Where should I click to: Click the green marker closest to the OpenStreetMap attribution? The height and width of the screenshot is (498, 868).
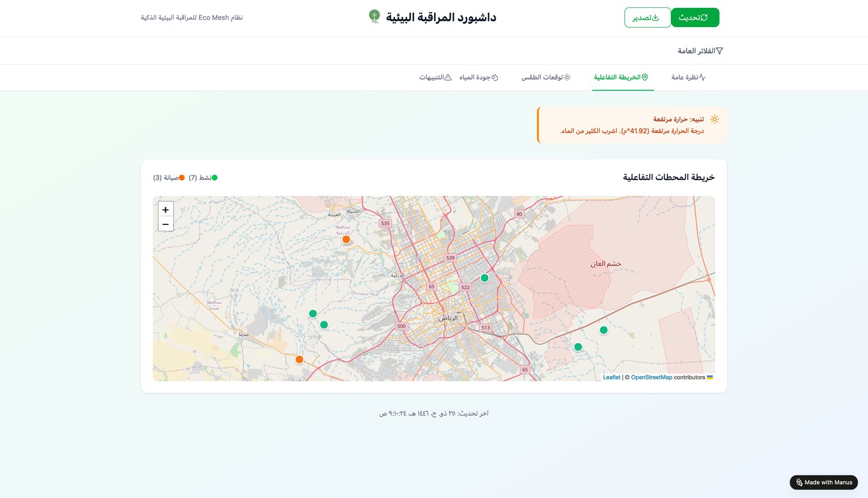(x=578, y=347)
